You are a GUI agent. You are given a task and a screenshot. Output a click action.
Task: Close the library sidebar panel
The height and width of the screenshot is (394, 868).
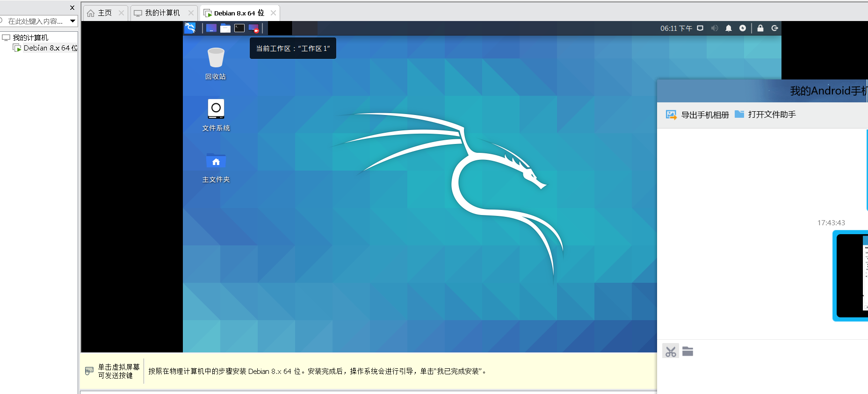(72, 7)
